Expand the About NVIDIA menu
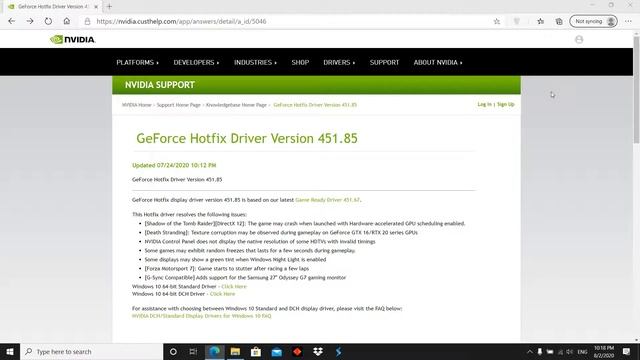This screenshot has width=640, height=360. coord(438,62)
